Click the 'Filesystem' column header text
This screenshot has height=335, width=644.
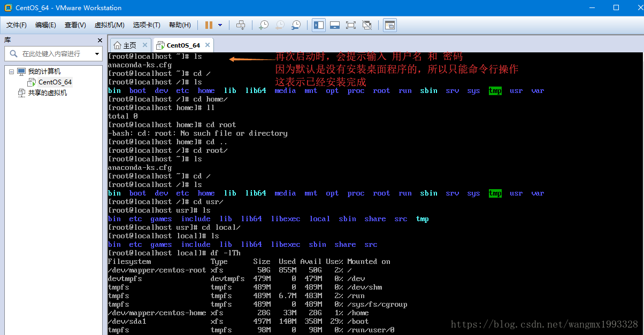[x=129, y=262]
